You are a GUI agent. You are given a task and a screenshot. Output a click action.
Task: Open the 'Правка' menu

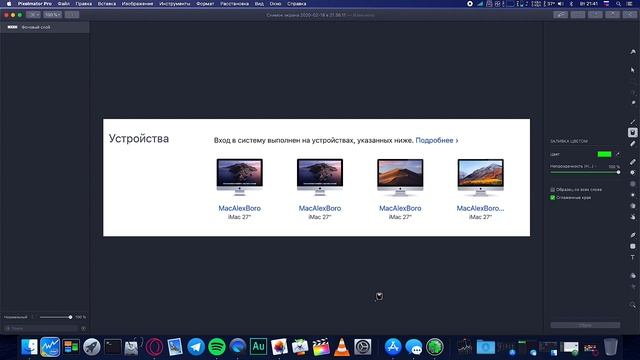(x=83, y=4)
